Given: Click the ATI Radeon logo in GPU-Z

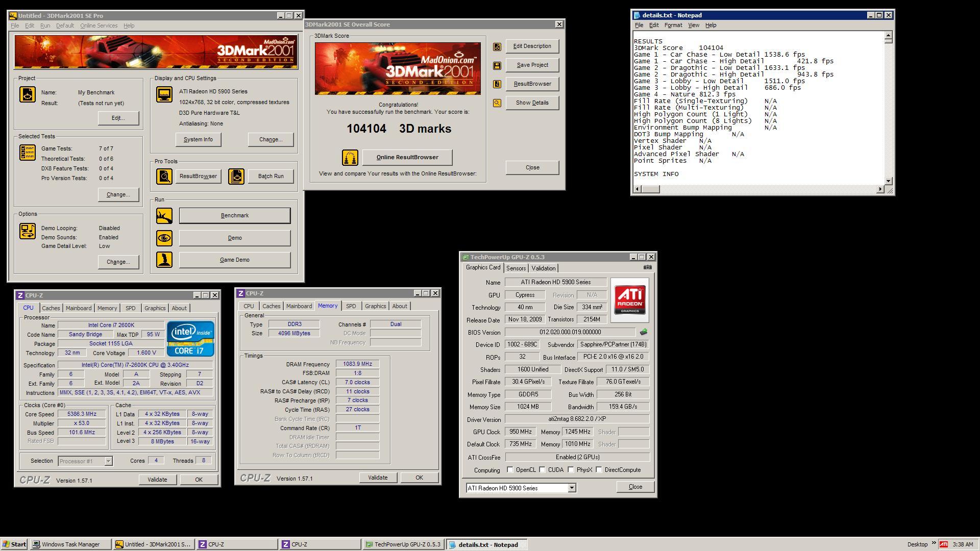Looking at the screenshot, I should [x=630, y=300].
